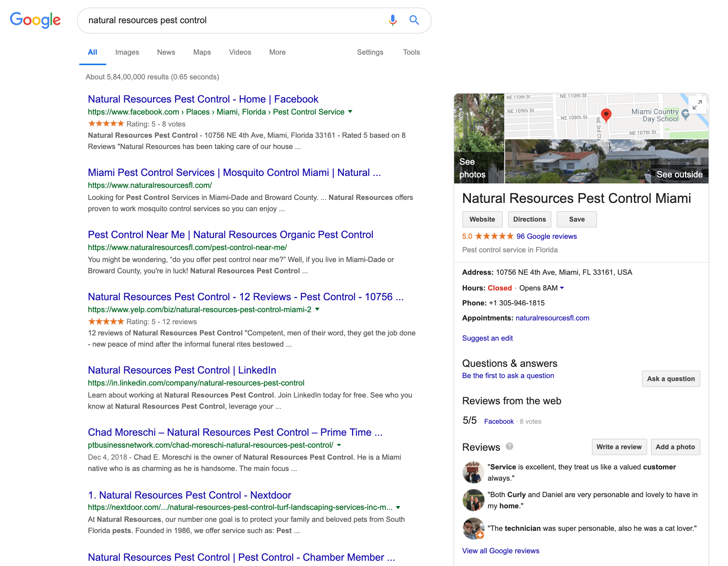This screenshot has width=728, height=566.
Task: Click Be the first to ask a question
Action: coord(508,375)
